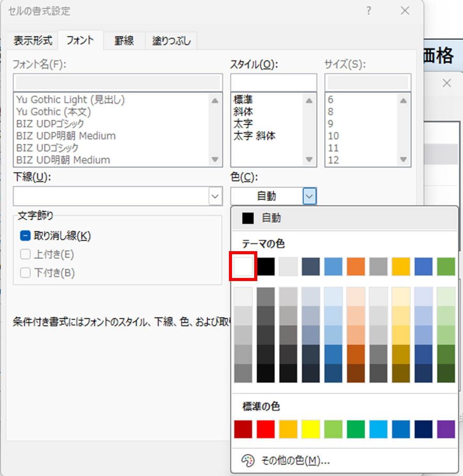Pick green theme color swatch
The height and width of the screenshot is (476, 463).
(x=446, y=266)
